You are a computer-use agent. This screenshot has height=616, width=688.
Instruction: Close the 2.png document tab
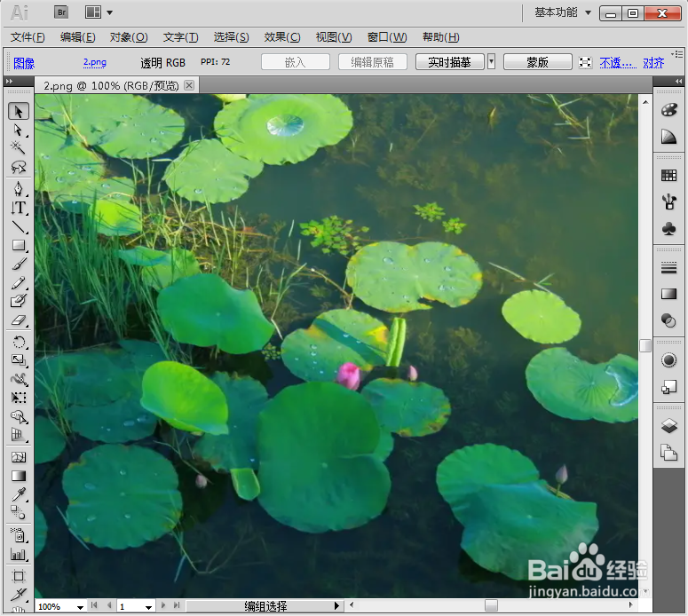coord(189,85)
